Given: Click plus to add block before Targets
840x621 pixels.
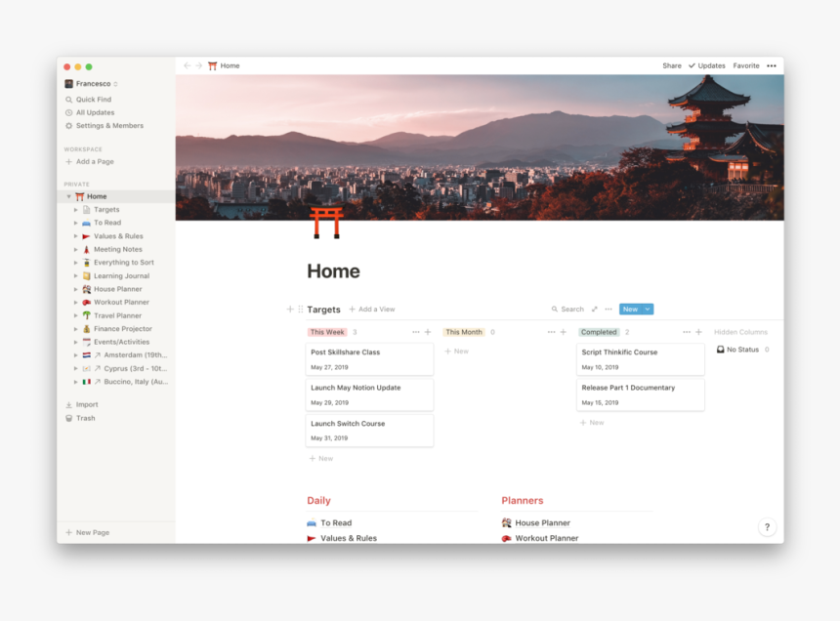Looking at the screenshot, I should coord(290,309).
